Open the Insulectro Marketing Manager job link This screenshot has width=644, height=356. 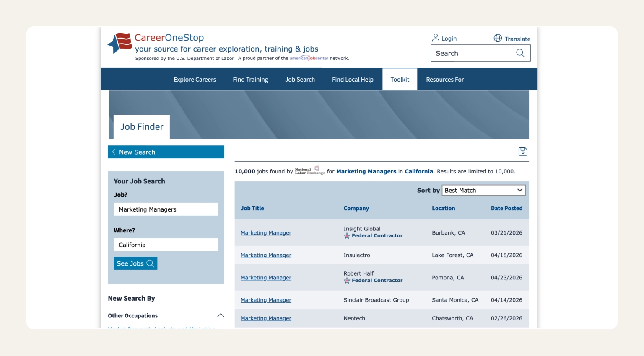[x=266, y=255]
